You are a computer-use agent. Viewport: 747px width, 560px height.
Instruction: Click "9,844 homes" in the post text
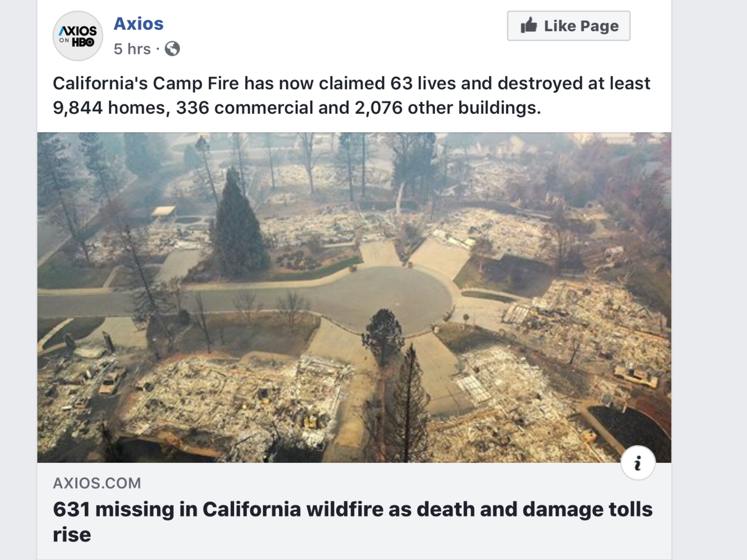(x=109, y=108)
